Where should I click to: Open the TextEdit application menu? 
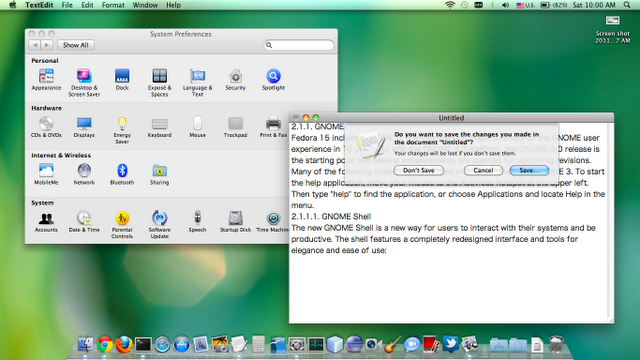pyautogui.click(x=39, y=5)
